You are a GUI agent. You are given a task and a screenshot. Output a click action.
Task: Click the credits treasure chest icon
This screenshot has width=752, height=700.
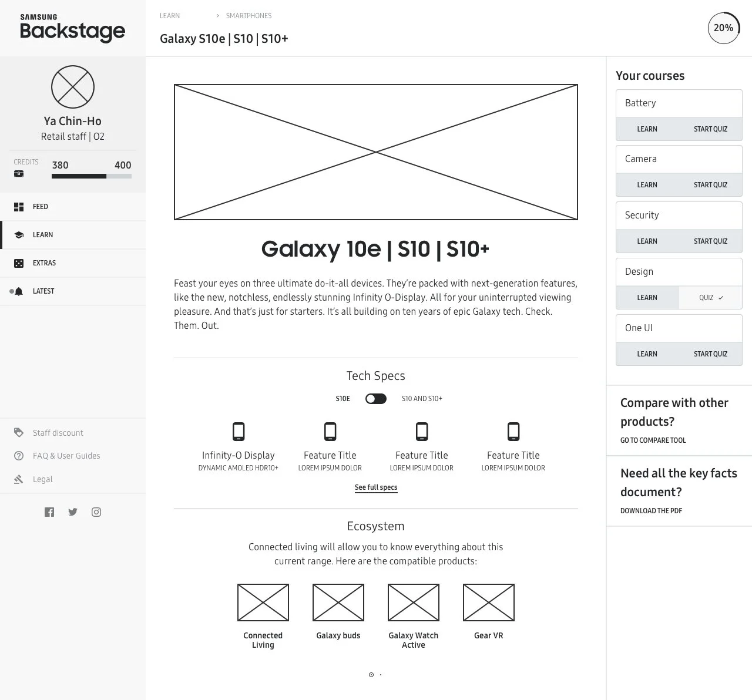coord(19,174)
